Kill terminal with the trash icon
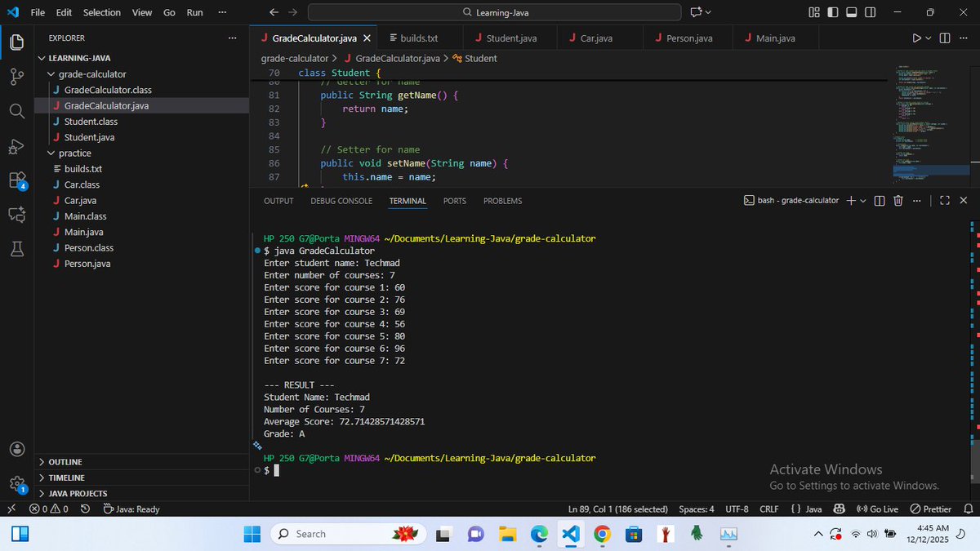The width and height of the screenshot is (980, 551). [x=898, y=201]
